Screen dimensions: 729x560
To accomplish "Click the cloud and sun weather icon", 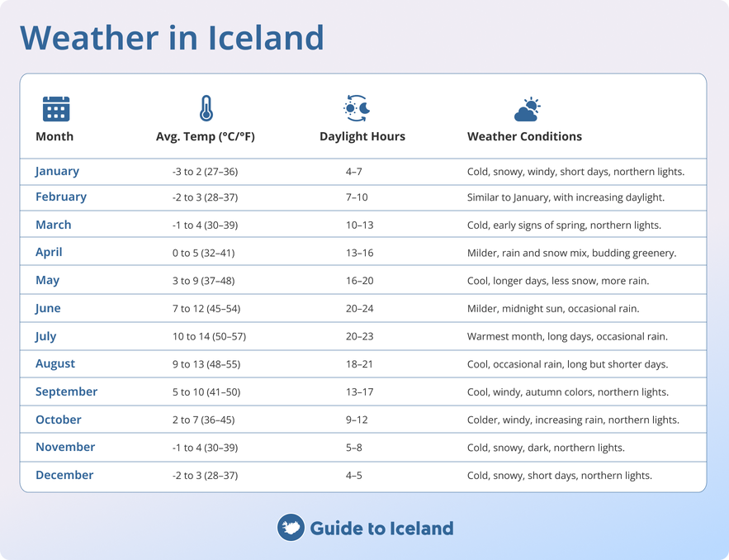I will click(x=527, y=109).
